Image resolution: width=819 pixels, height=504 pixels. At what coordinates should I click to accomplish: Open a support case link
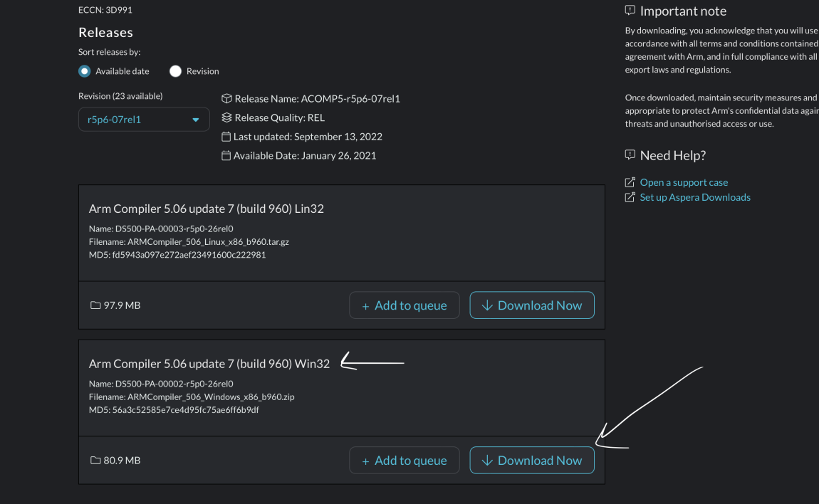point(684,182)
